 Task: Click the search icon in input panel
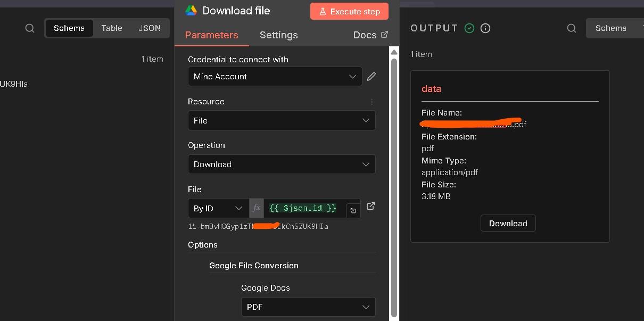pyautogui.click(x=30, y=28)
